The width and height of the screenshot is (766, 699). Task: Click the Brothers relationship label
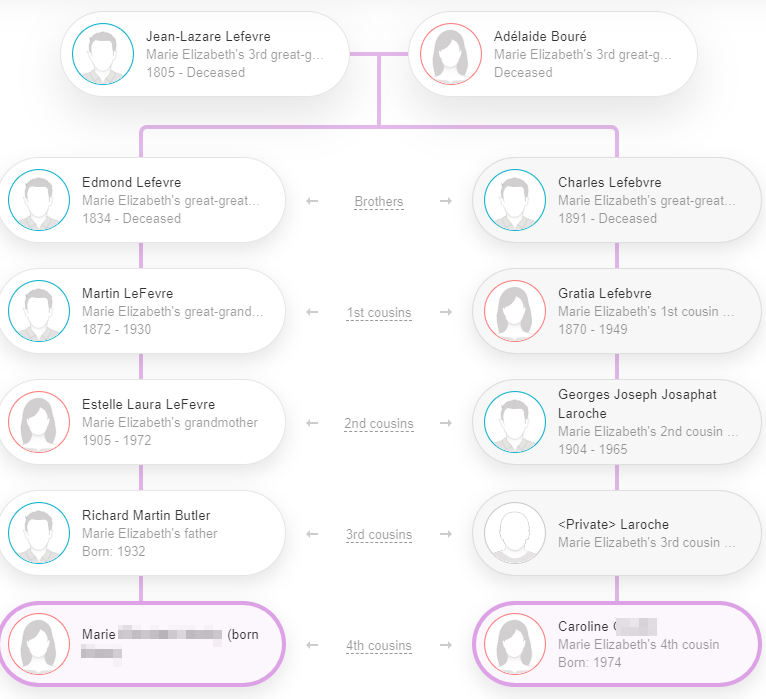[x=379, y=202]
